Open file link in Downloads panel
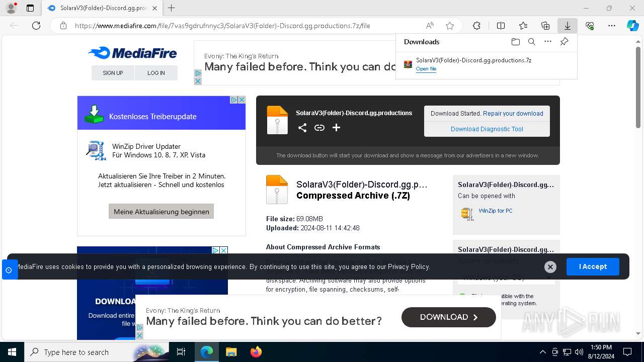The height and width of the screenshot is (362, 644). coord(426,69)
